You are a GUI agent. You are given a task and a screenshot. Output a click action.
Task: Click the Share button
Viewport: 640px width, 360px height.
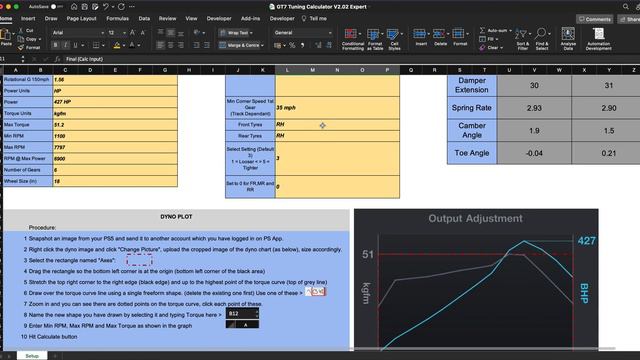click(629, 19)
